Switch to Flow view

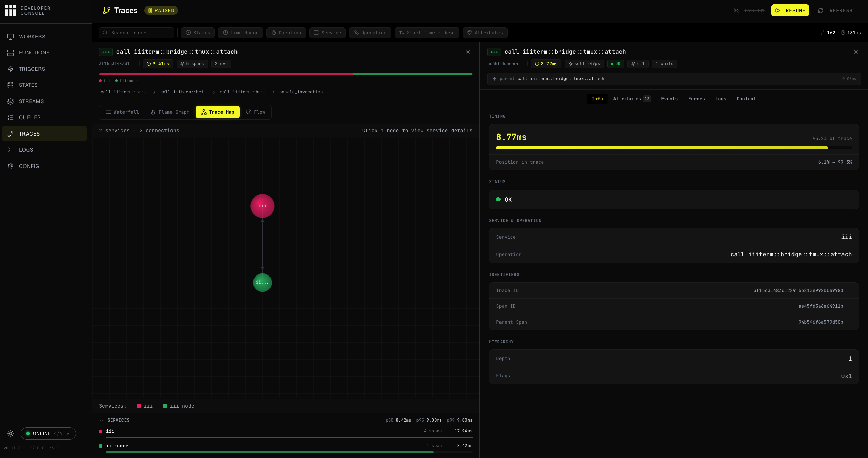(255, 112)
